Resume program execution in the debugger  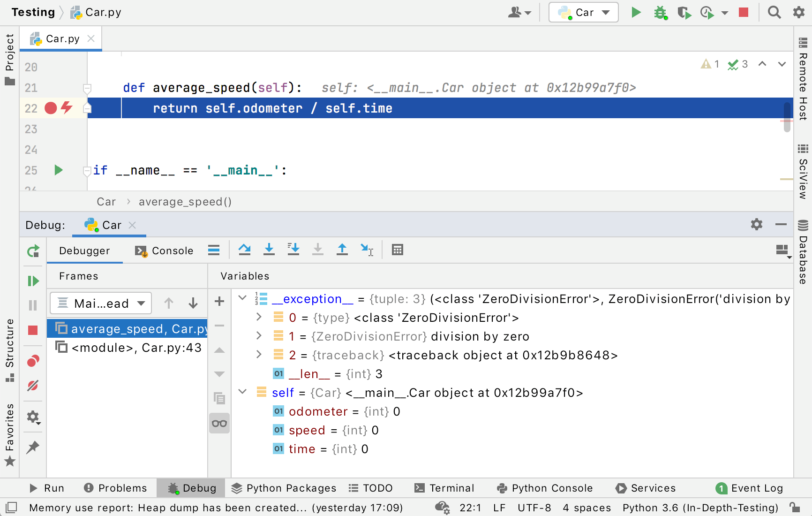33,281
